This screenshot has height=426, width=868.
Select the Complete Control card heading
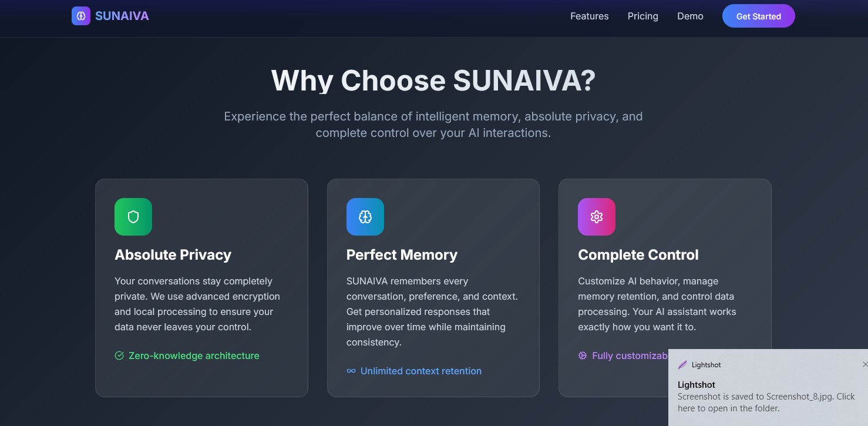(638, 254)
